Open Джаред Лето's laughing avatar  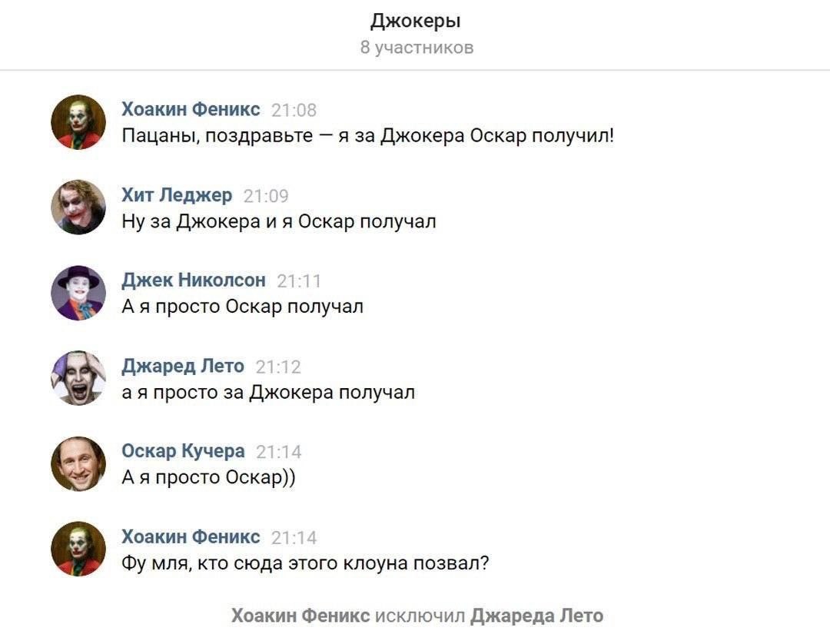78,378
